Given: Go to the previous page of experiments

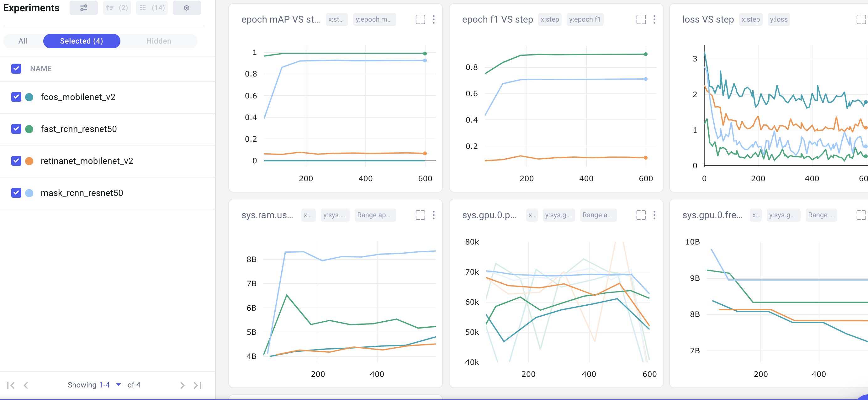Looking at the screenshot, I should click(x=26, y=385).
